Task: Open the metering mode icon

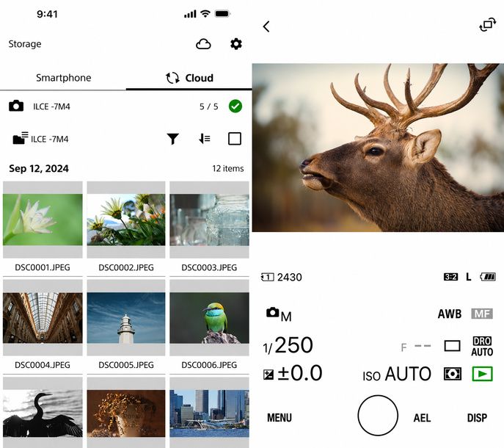Action: pos(453,374)
